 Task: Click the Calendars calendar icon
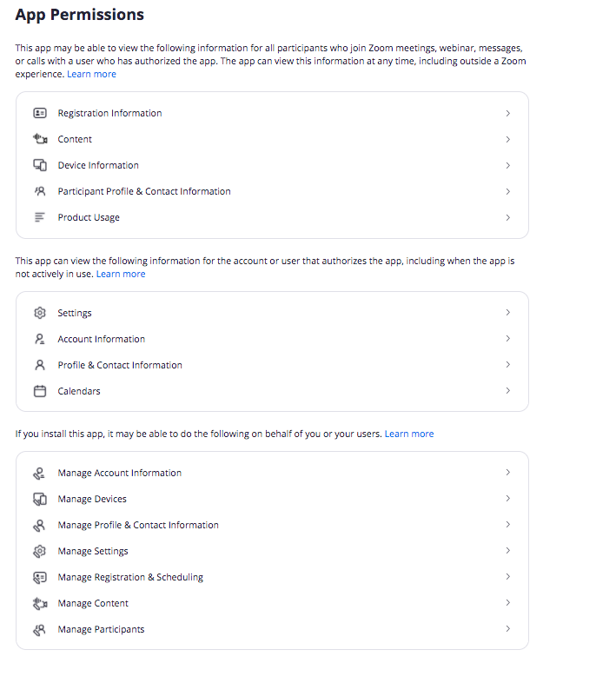point(40,391)
